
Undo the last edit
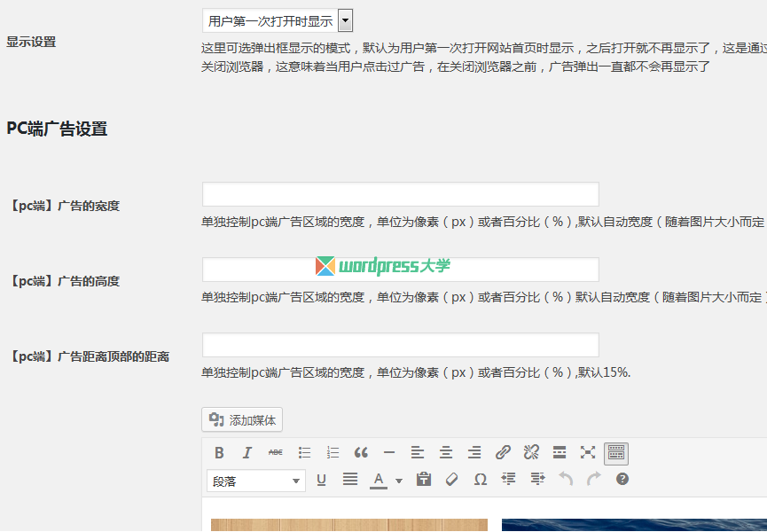click(x=566, y=480)
